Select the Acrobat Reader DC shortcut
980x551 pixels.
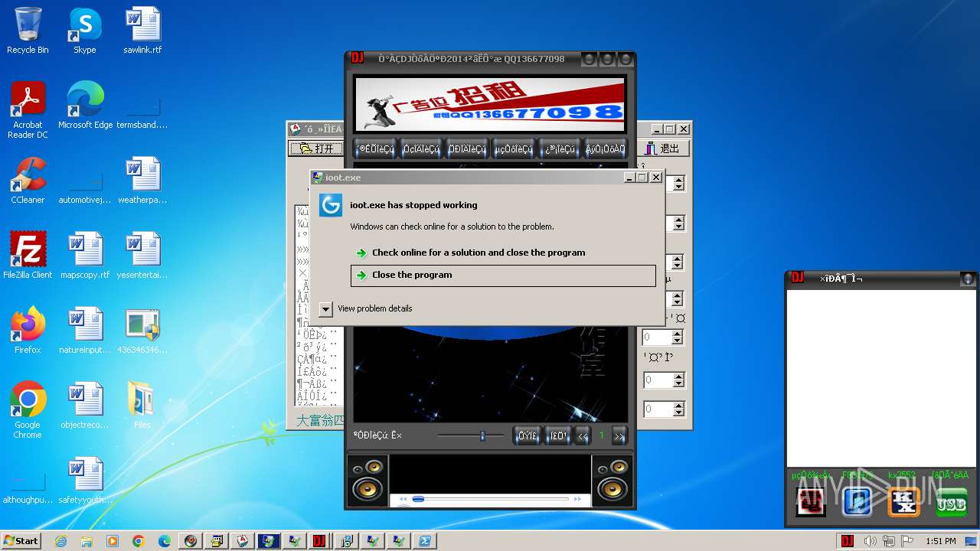click(x=28, y=111)
